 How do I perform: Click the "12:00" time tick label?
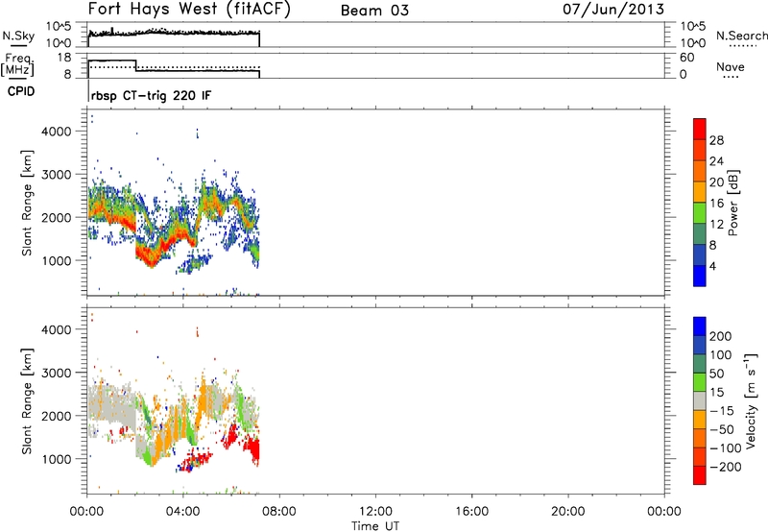[375, 512]
